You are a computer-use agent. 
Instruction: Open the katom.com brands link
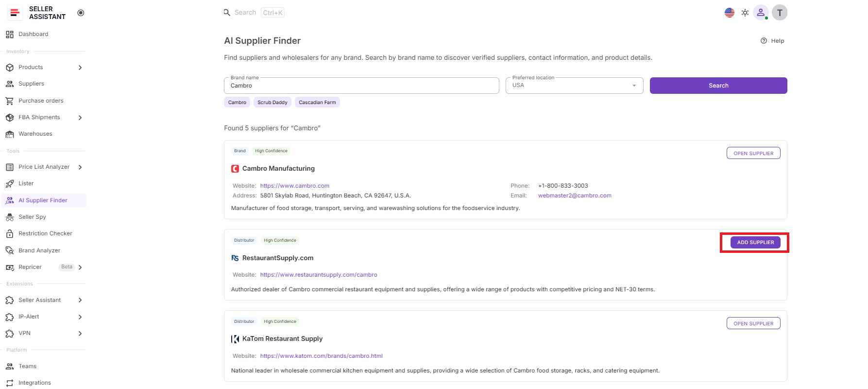click(x=322, y=356)
